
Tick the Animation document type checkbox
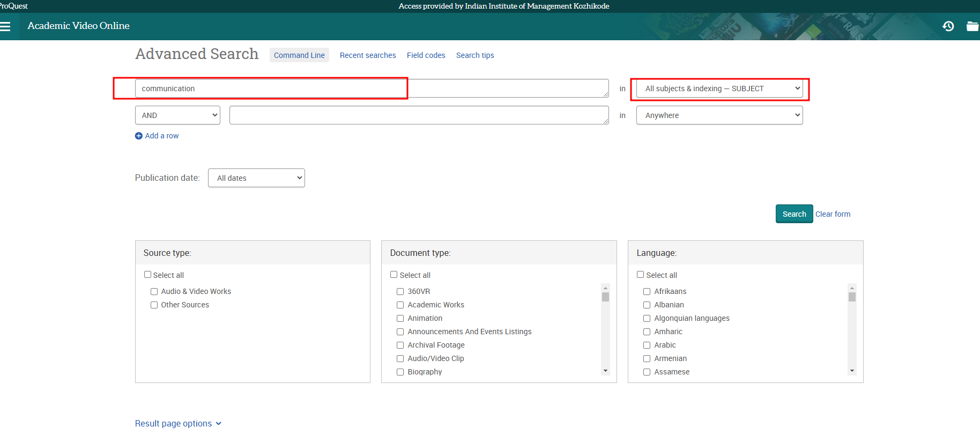400,319
